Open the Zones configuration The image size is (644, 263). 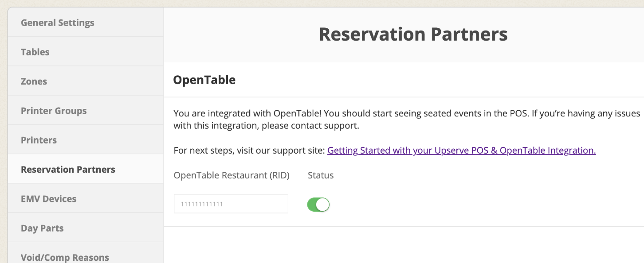pos(33,81)
